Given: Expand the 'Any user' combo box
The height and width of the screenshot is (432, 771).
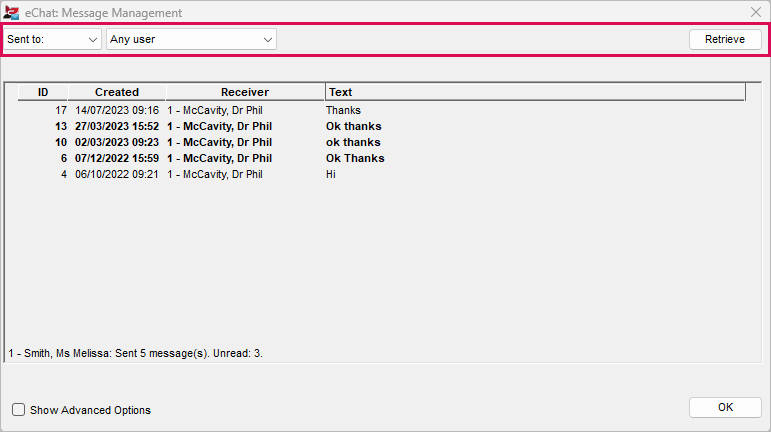Looking at the screenshot, I should 191,39.
